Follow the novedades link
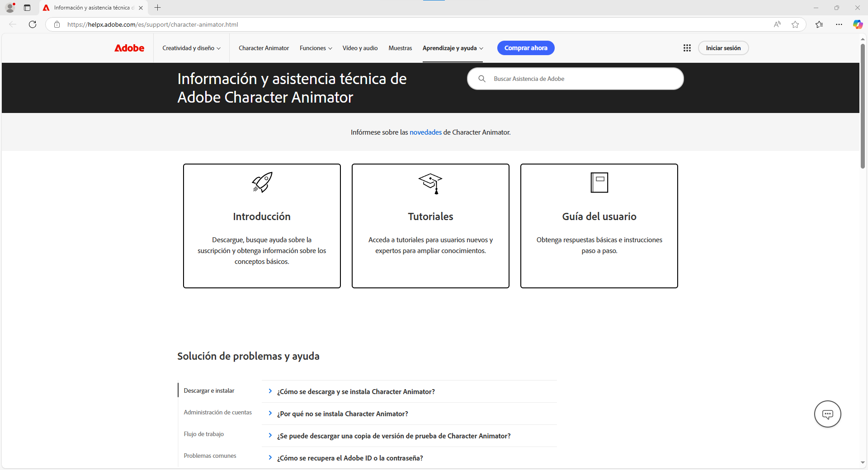 [425, 132]
